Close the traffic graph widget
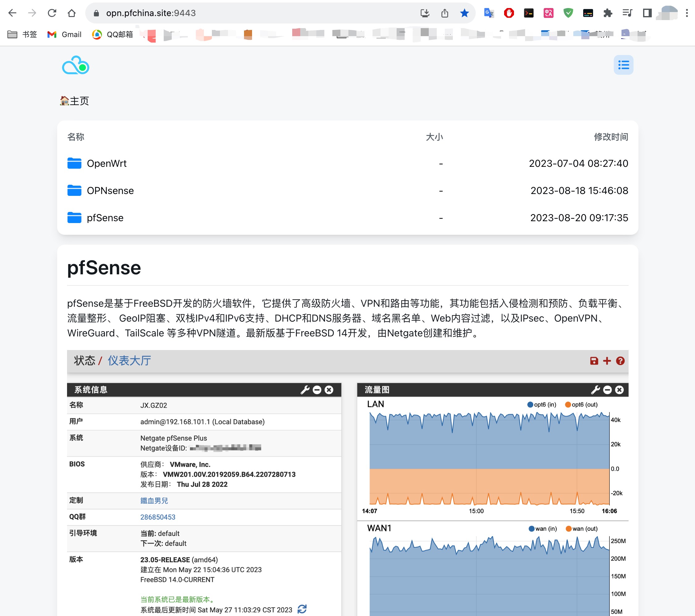The image size is (695, 616). (x=619, y=390)
